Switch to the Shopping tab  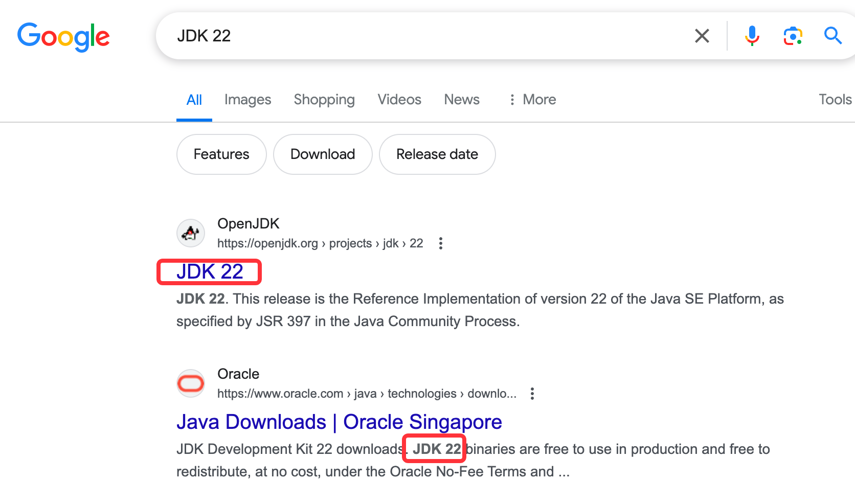[x=324, y=100]
